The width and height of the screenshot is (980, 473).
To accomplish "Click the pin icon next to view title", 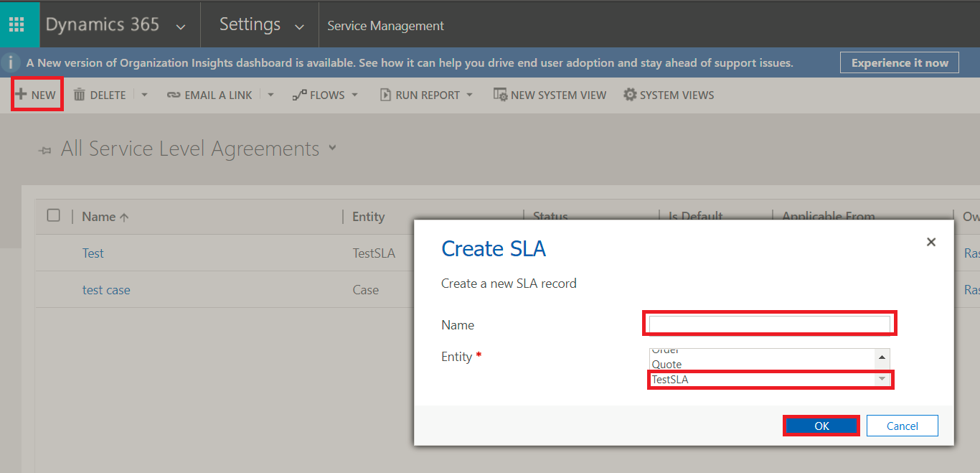I will pyautogui.click(x=44, y=150).
